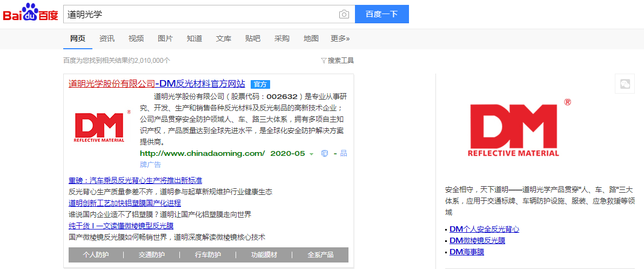Click the 保 guarantee shield icon
Viewport: 644px width, 269px height.
[325, 153]
